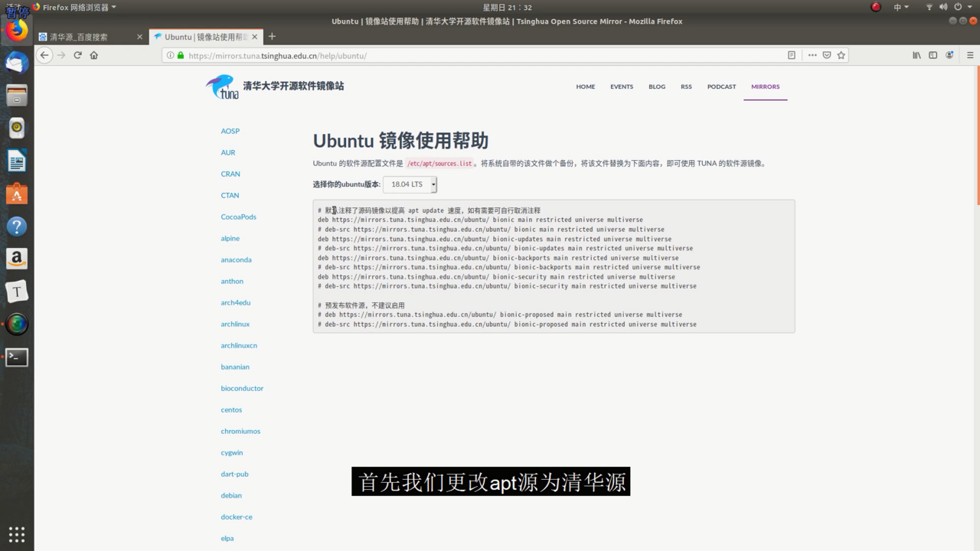Open Ubuntu Software from the dock

coord(17,194)
